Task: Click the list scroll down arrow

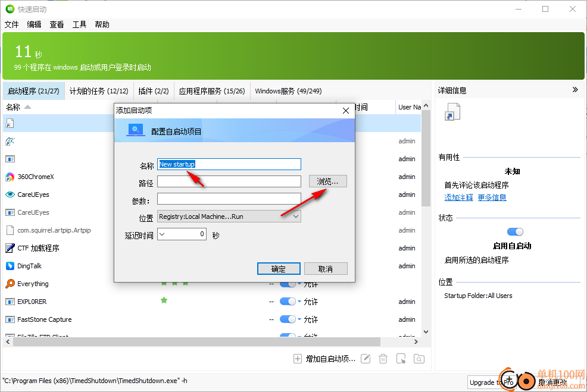Action: [x=426, y=332]
